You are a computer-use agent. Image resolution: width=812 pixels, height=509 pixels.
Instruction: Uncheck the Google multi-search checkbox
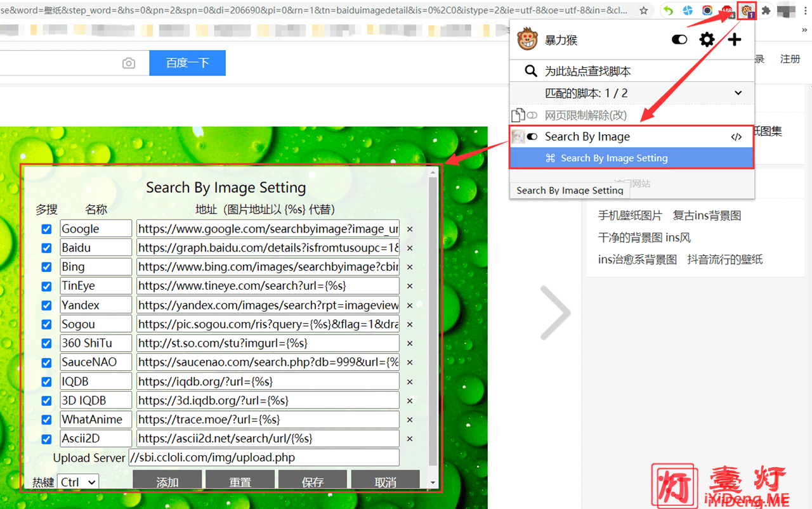(x=46, y=229)
